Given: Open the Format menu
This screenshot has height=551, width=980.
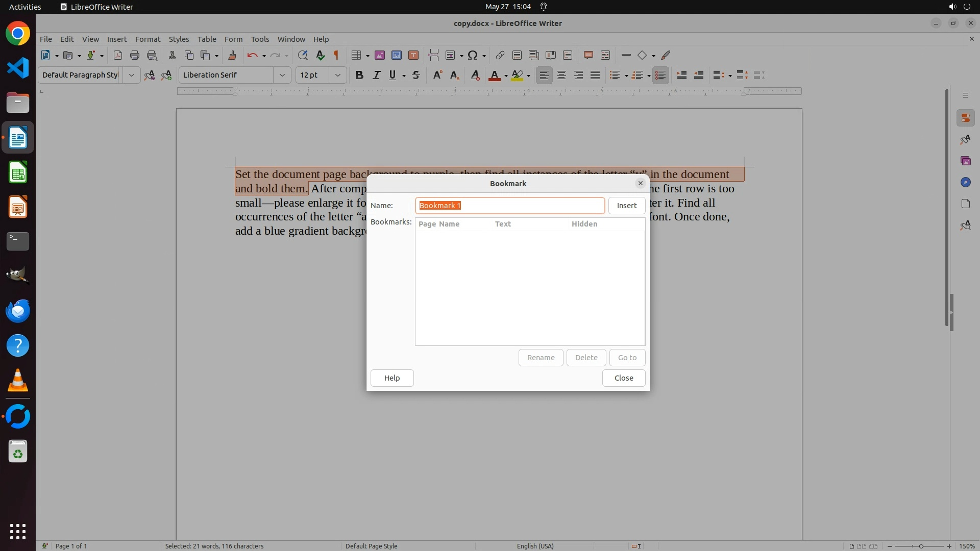Looking at the screenshot, I should click(148, 39).
